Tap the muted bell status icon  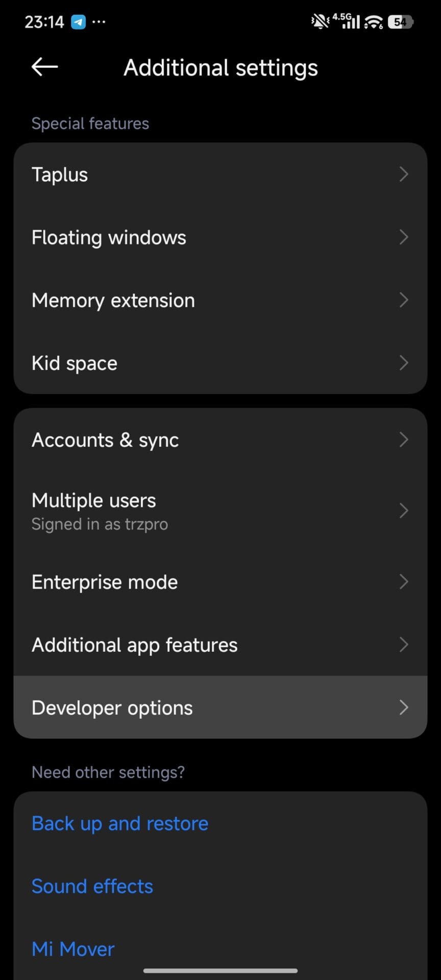coord(320,21)
